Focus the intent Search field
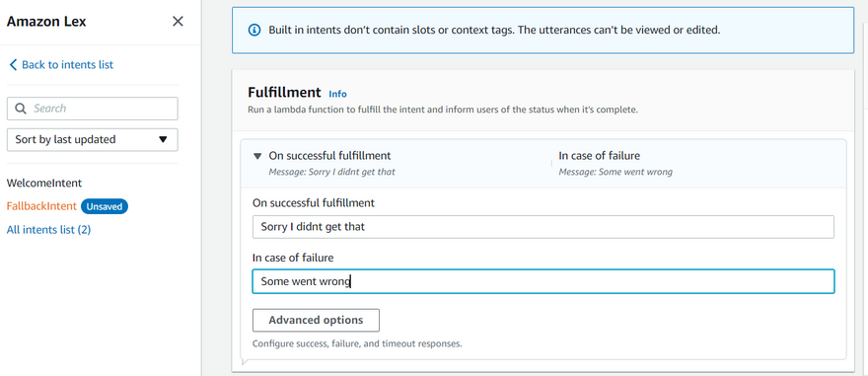Viewport: 868px width, 376px height. (93, 109)
